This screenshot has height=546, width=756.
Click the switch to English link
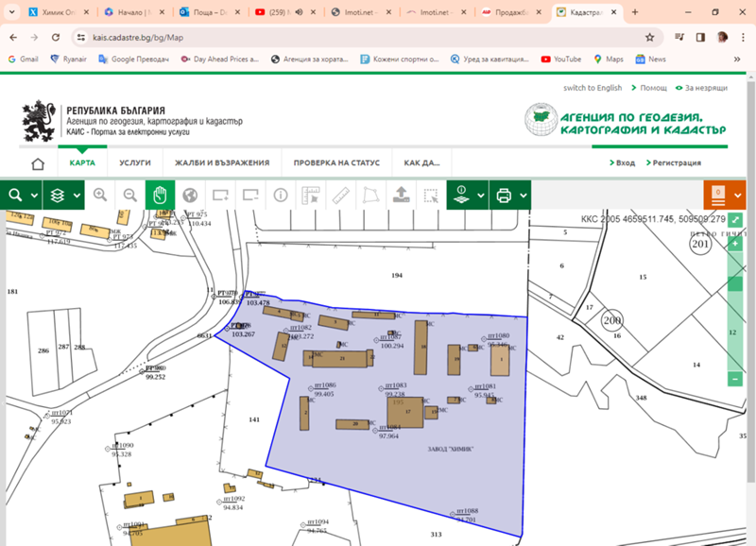coord(595,87)
